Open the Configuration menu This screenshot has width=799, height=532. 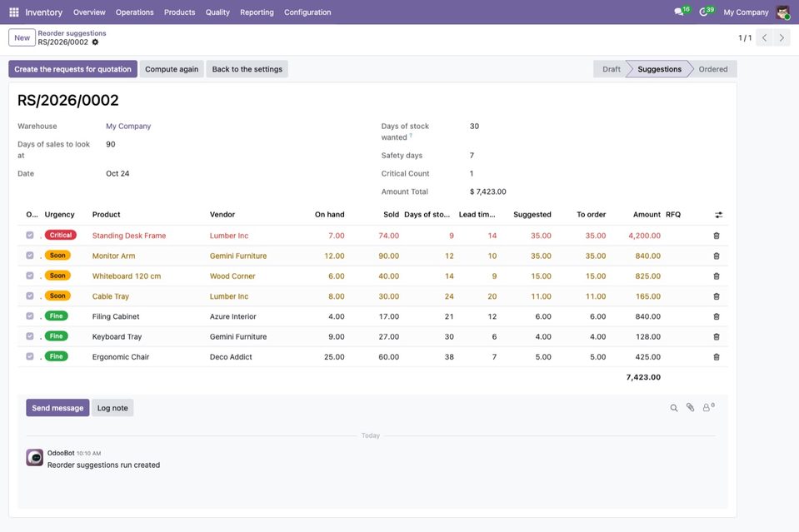(x=307, y=12)
